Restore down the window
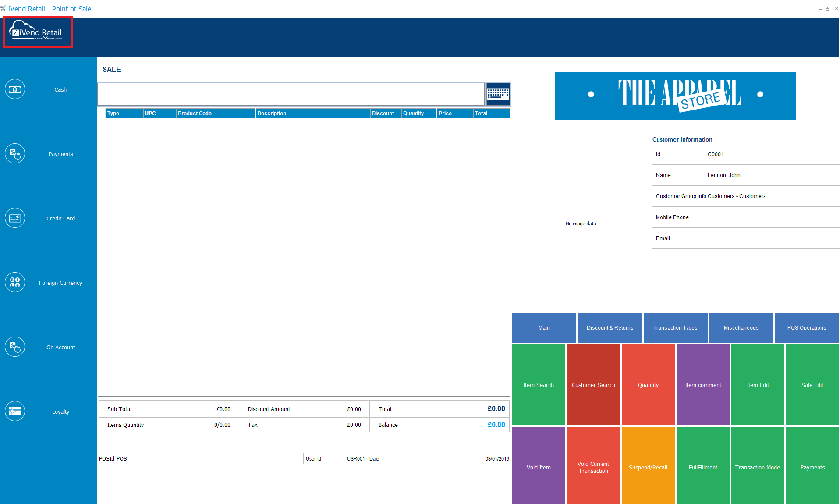 (x=828, y=8)
